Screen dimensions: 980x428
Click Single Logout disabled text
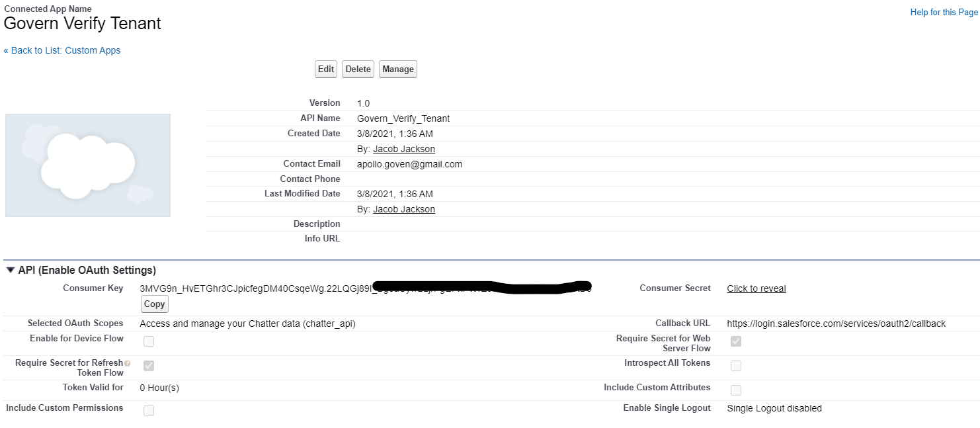pyautogui.click(x=774, y=408)
